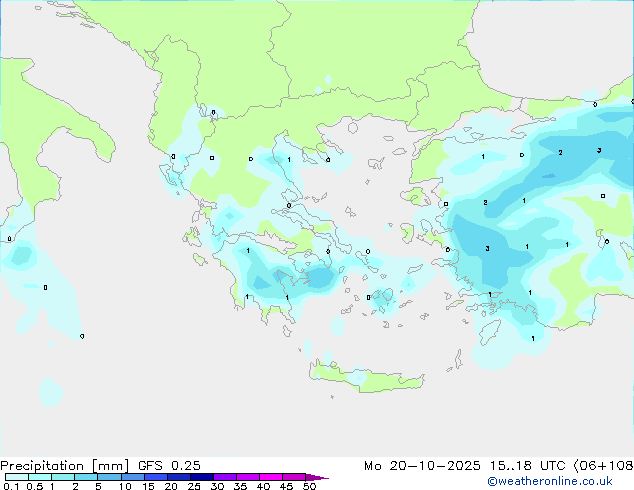Image resolution: width=634 pixels, height=490 pixels.
Task: Select the '10' legend scale label
Action: (125, 486)
